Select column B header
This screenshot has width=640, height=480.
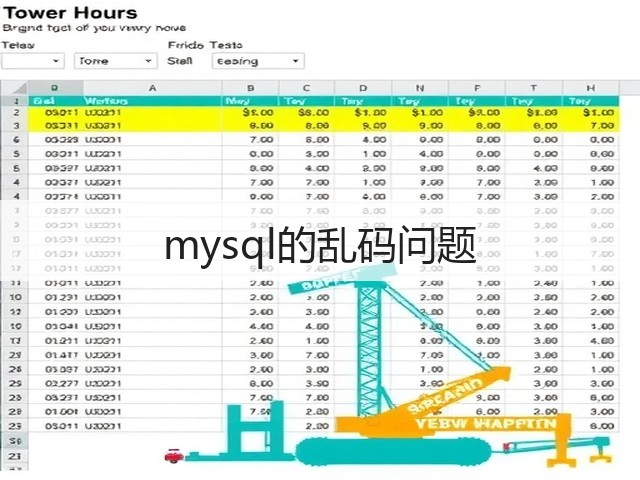click(x=251, y=88)
